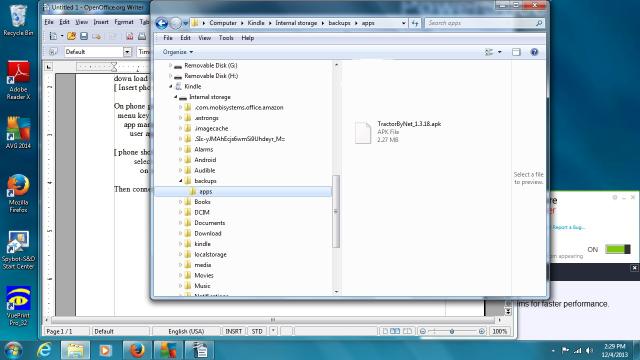Open the Tools menu in Explorer
This screenshot has width=640, height=360.
tap(226, 38)
